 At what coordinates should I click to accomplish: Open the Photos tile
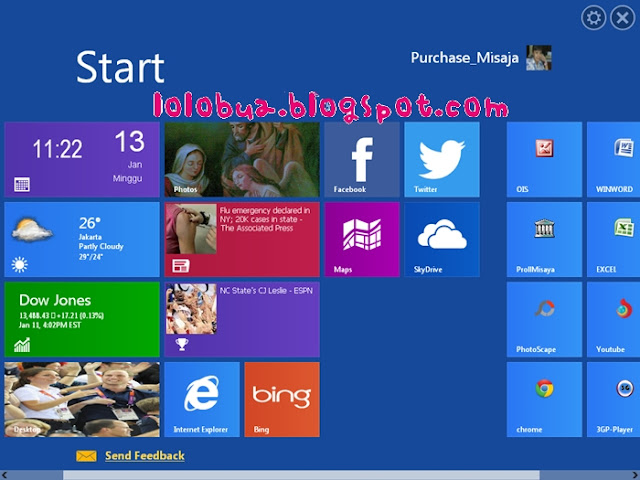pyautogui.click(x=242, y=160)
